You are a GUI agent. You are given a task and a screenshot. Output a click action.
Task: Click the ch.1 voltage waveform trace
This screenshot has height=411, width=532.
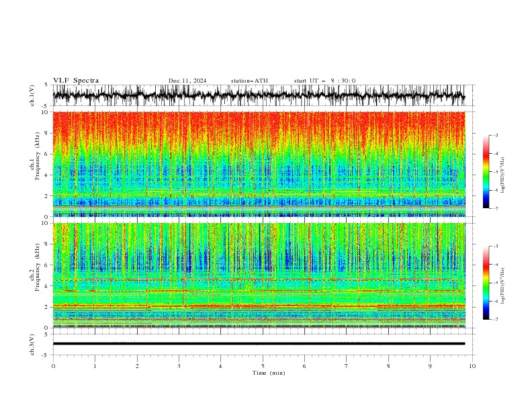(x=259, y=95)
